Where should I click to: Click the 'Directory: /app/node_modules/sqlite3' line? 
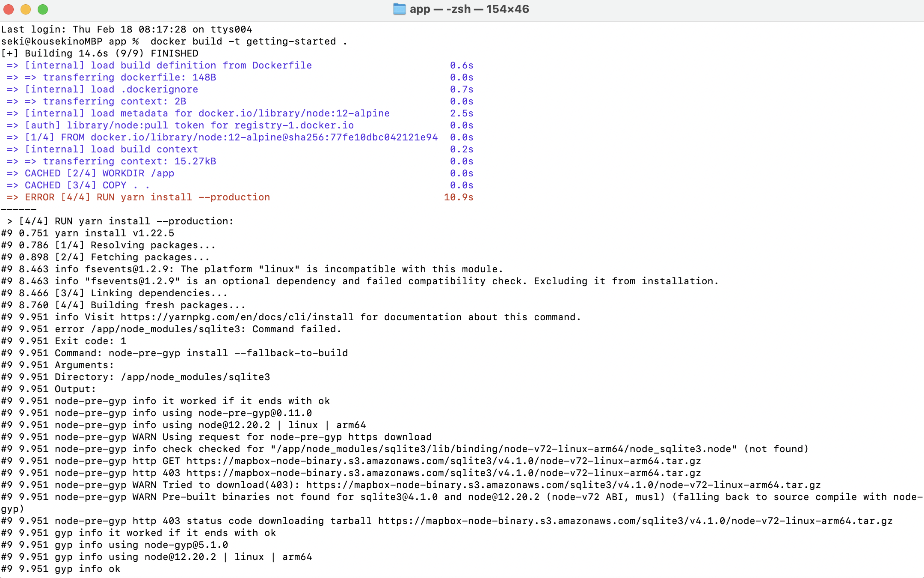point(136,377)
